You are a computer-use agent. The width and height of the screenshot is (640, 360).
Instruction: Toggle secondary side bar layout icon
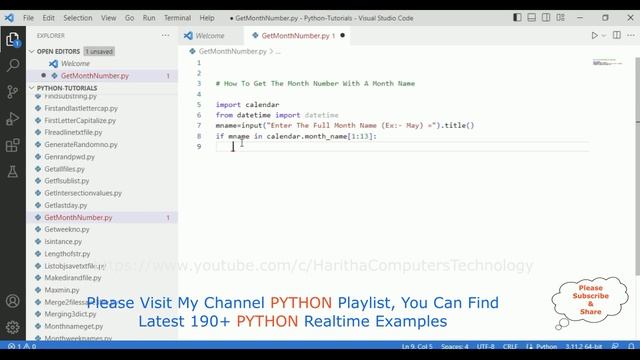tap(546, 18)
